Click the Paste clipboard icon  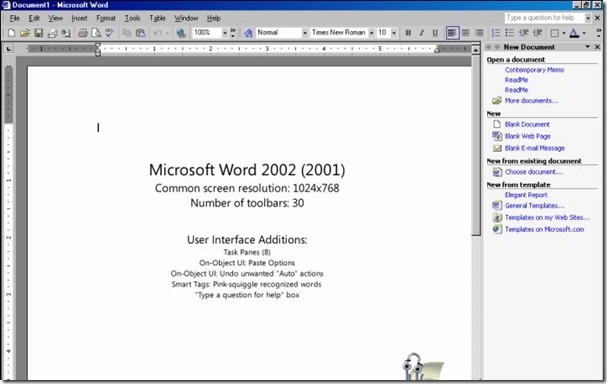pos(141,33)
